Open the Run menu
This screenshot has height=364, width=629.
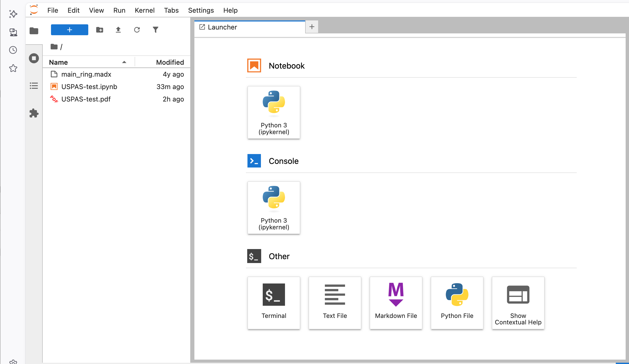119,10
